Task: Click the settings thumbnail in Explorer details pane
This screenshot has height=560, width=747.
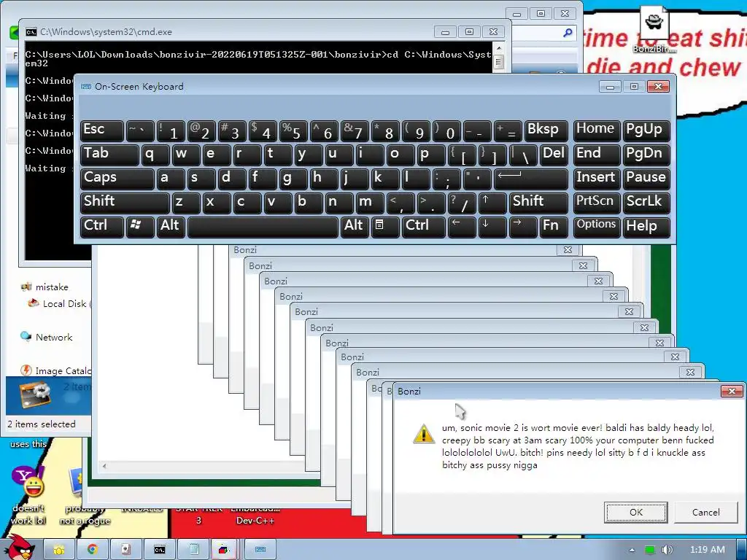Action: (35, 395)
